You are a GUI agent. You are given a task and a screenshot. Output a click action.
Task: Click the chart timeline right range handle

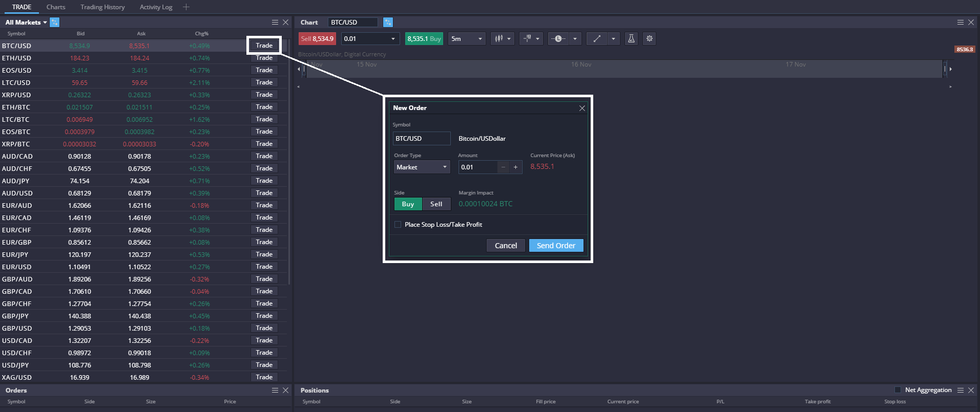pyautogui.click(x=945, y=69)
